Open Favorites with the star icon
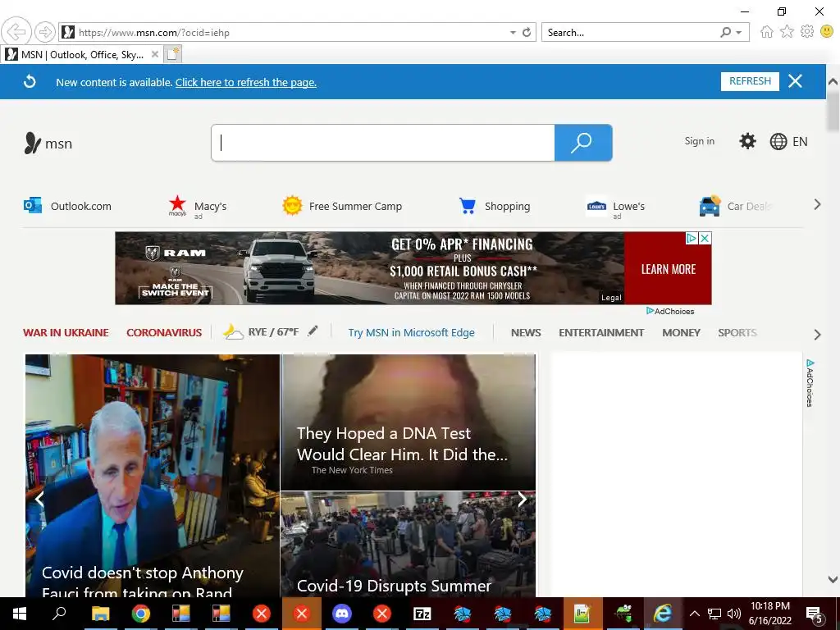This screenshot has height=630, width=840. click(787, 32)
